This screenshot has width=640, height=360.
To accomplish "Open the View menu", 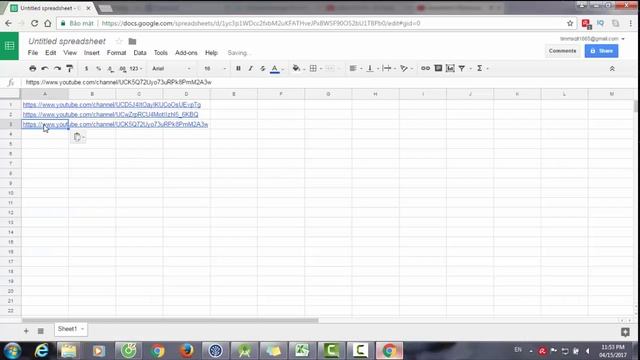I will (70, 53).
